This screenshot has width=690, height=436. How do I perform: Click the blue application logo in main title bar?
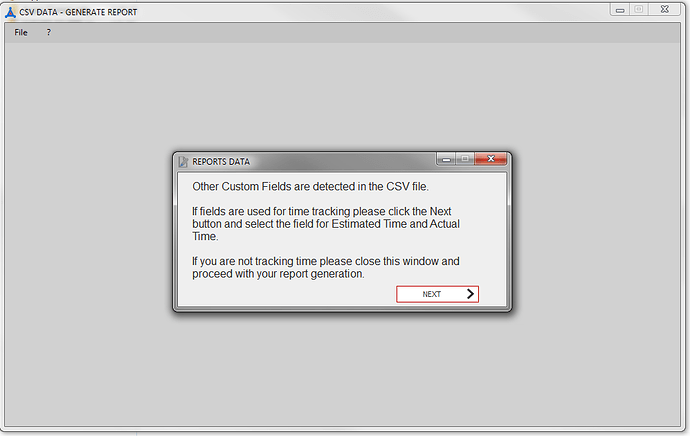pyautogui.click(x=10, y=12)
